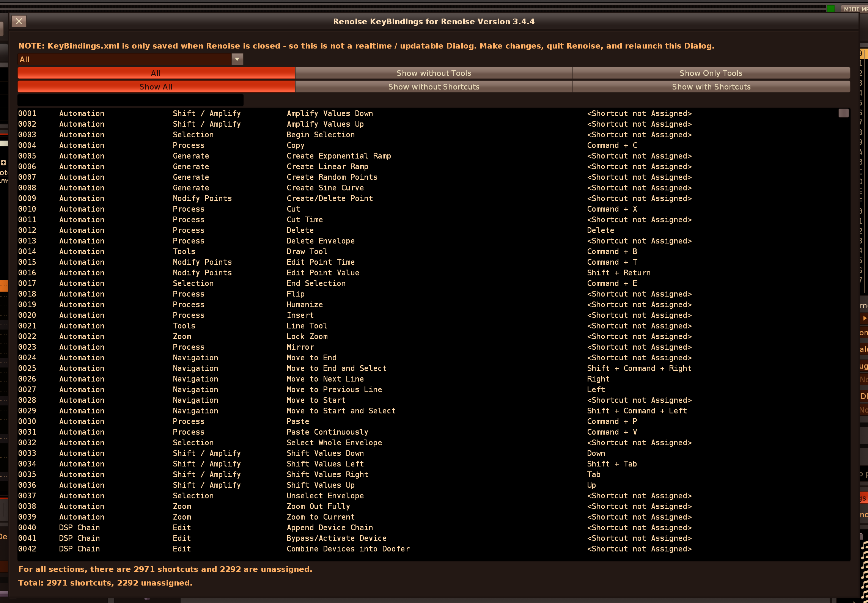Switch to Show with Shortcuts
Image resolution: width=868 pixels, height=603 pixels.
[711, 86]
